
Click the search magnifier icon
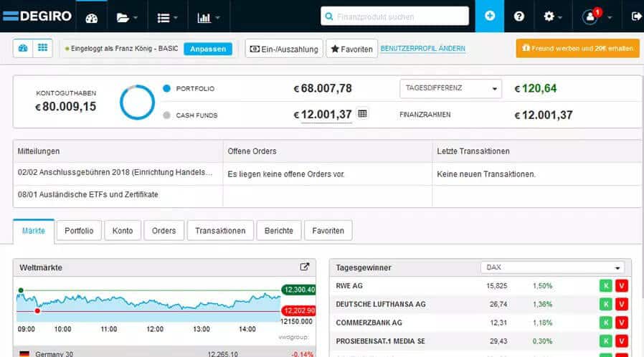pos(328,16)
